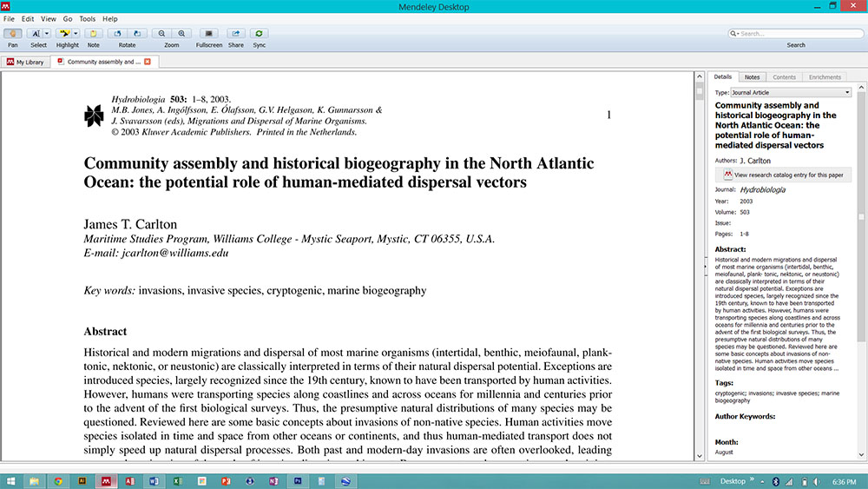The height and width of the screenshot is (489, 868).
Task: Click the author email jcarlton@williams.edu
Action: [175, 253]
